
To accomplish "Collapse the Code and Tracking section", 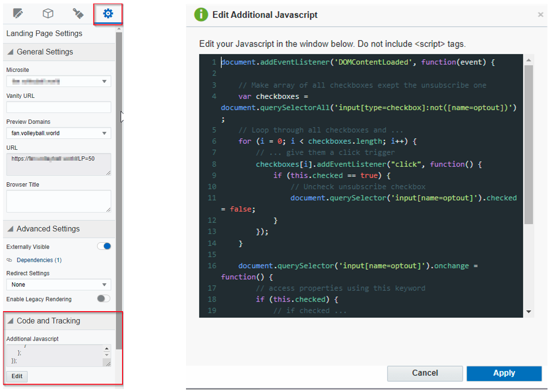I will (10, 321).
